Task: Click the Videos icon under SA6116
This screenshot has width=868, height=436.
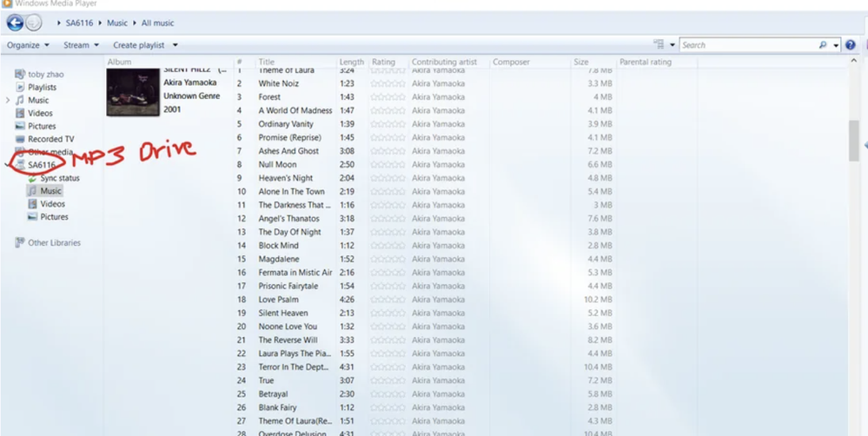Action: 32,204
